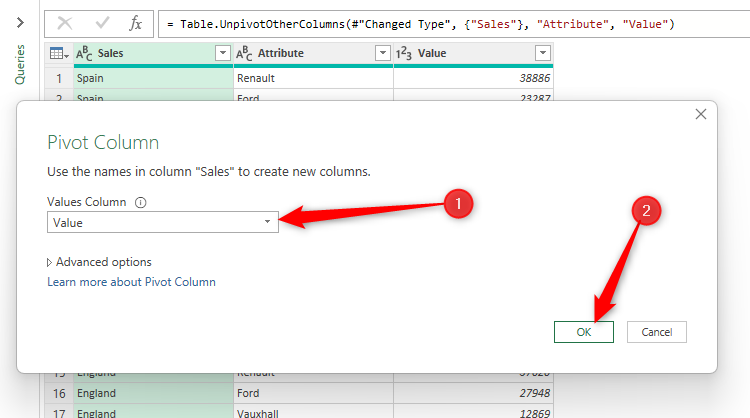
Task: Click the Values Column info icon
Action: click(140, 202)
